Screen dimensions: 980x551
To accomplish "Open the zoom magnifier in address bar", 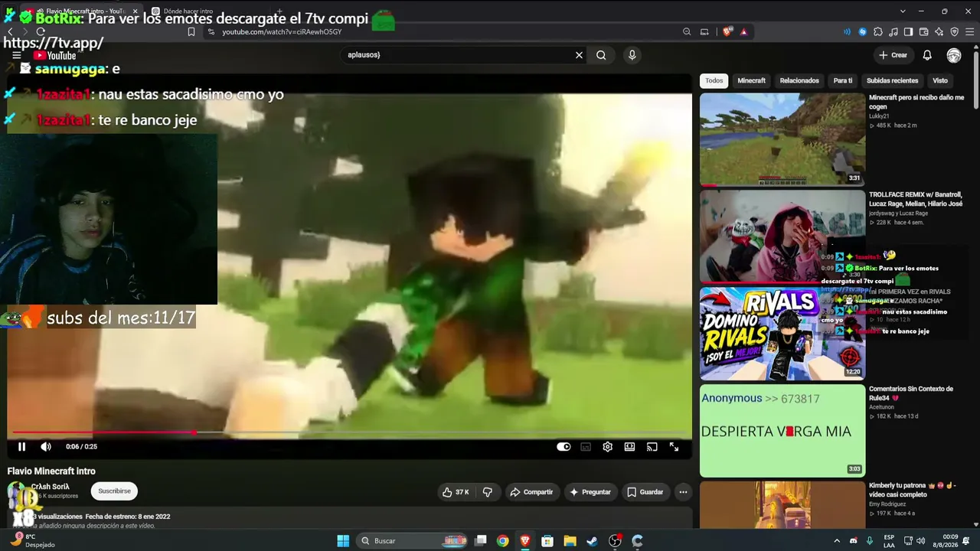I will pyautogui.click(x=687, y=32).
